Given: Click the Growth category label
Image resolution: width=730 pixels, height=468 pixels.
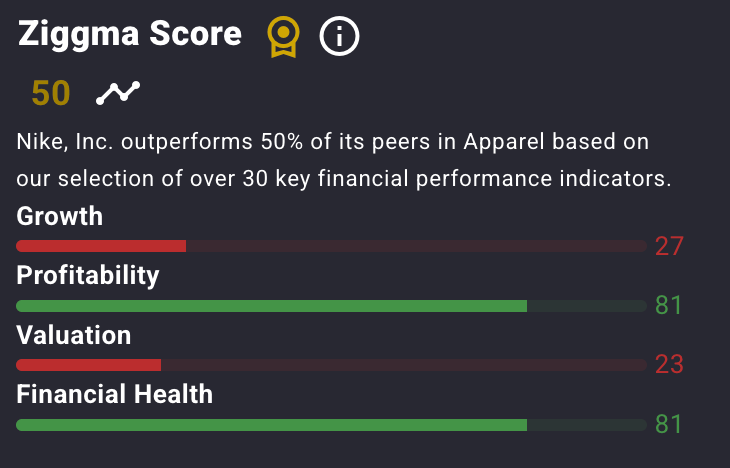Looking at the screenshot, I should (60, 216).
